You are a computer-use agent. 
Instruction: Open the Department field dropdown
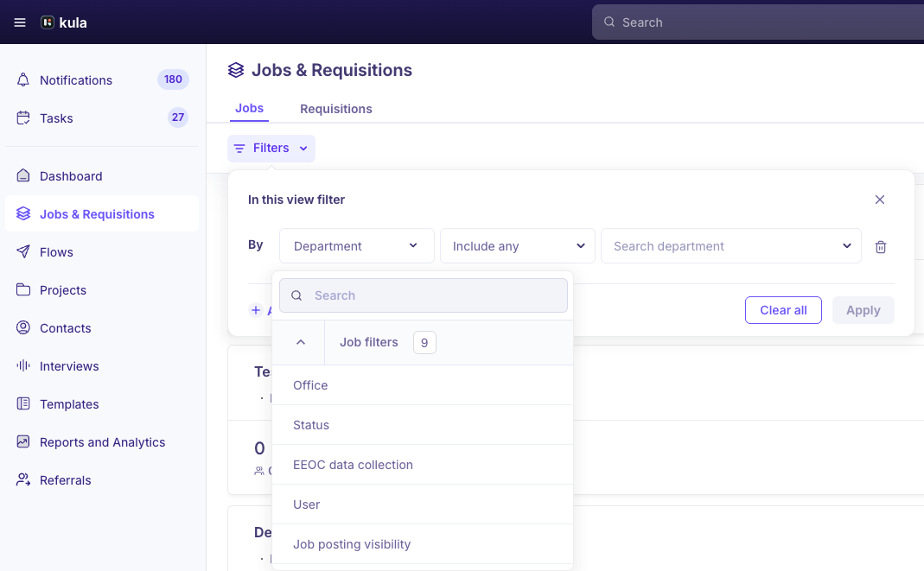[356, 246]
